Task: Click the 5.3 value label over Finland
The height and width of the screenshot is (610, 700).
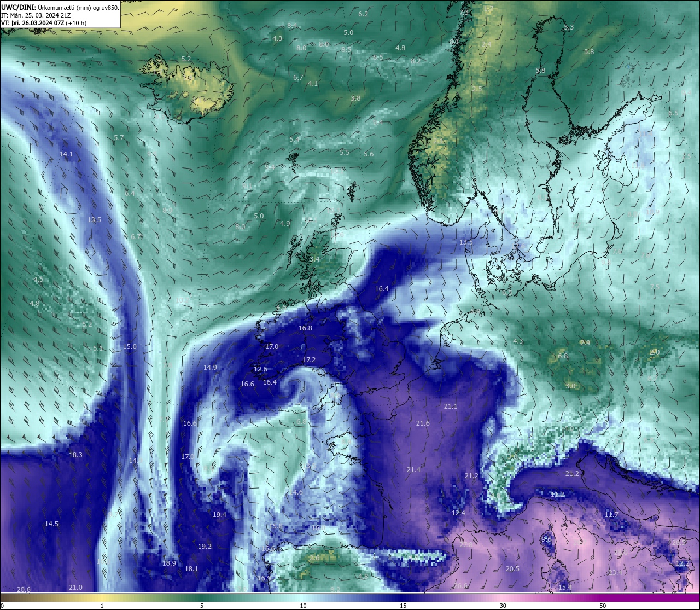Action: tap(569, 27)
